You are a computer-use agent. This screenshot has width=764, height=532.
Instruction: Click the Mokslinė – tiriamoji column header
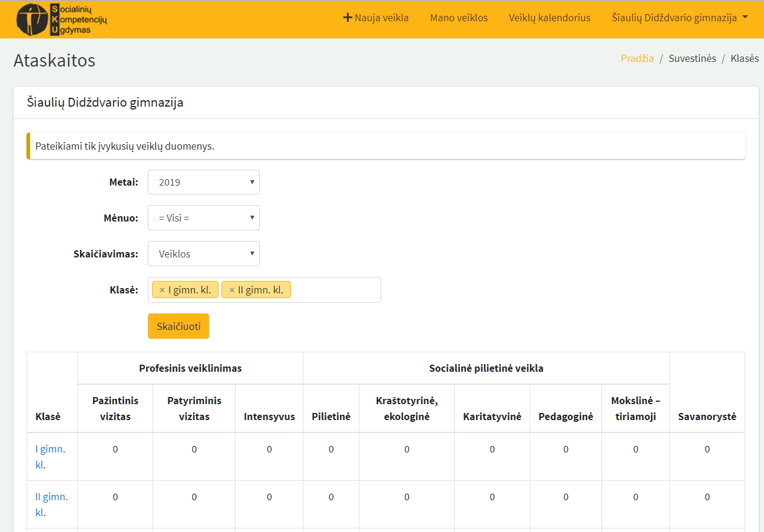[636, 408]
